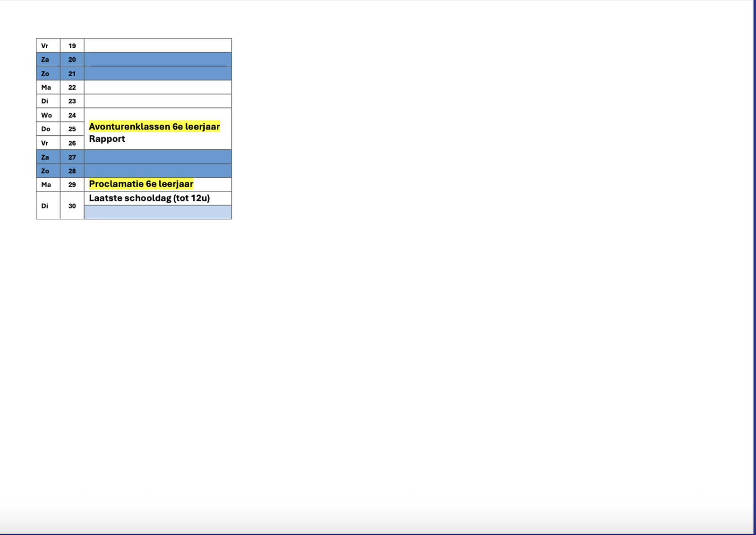
Task: Click the light blue cell below "Laatste schooldag"
Action: pos(158,212)
